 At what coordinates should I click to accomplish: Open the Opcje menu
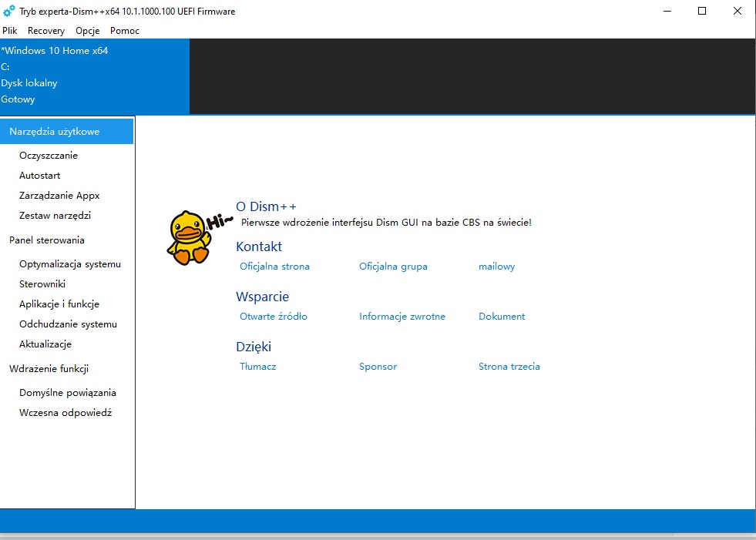(x=88, y=30)
